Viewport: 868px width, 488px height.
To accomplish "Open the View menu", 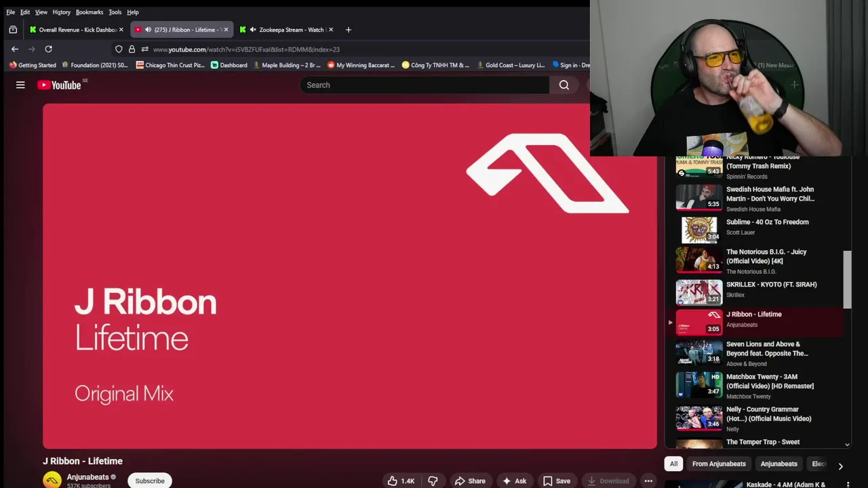I will coord(41,12).
